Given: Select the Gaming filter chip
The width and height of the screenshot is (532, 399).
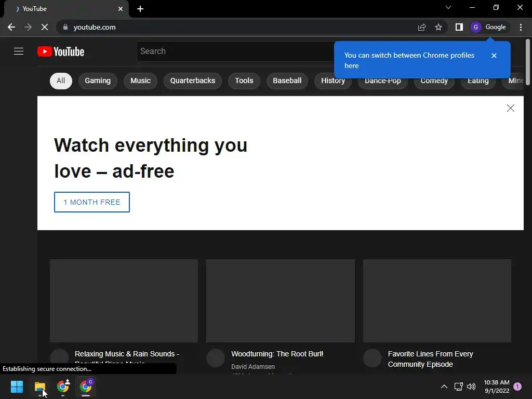Looking at the screenshot, I should pyautogui.click(x=98, y=81).
